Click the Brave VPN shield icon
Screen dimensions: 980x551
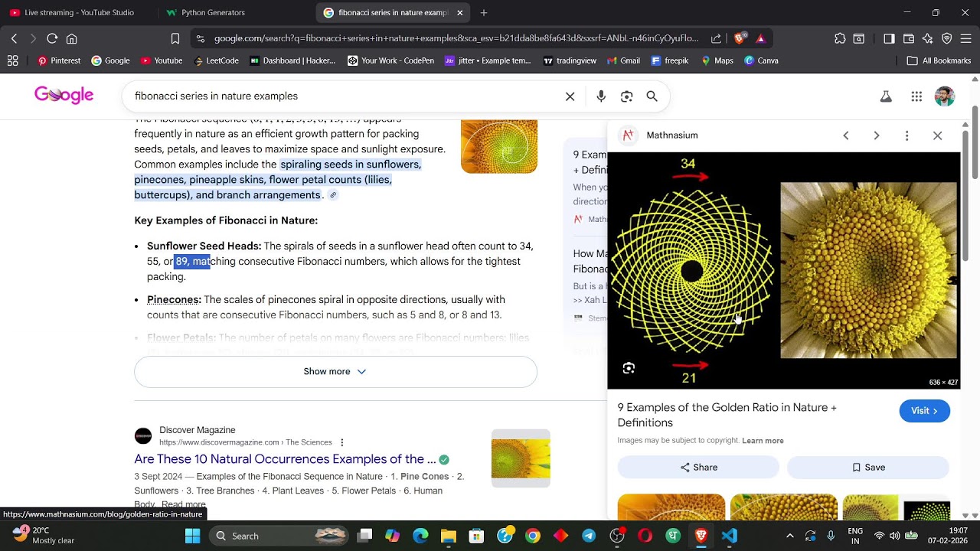(x=947, y=38)
